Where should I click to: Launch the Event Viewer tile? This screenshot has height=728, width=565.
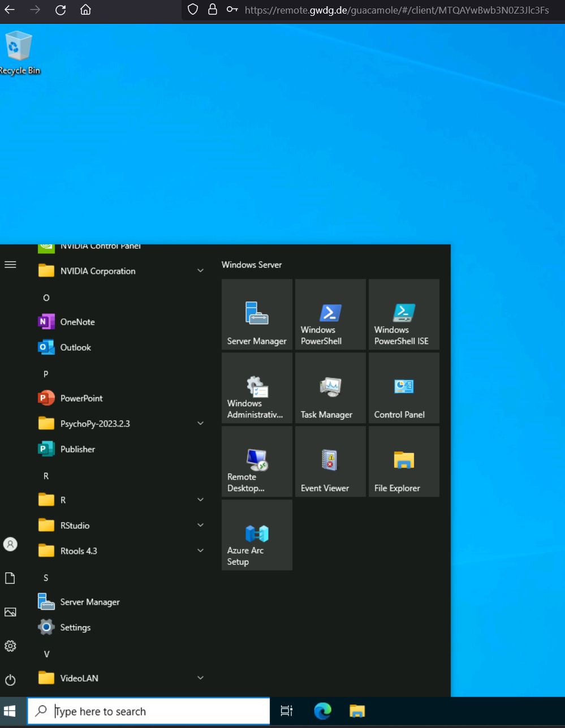pos(330,462)
